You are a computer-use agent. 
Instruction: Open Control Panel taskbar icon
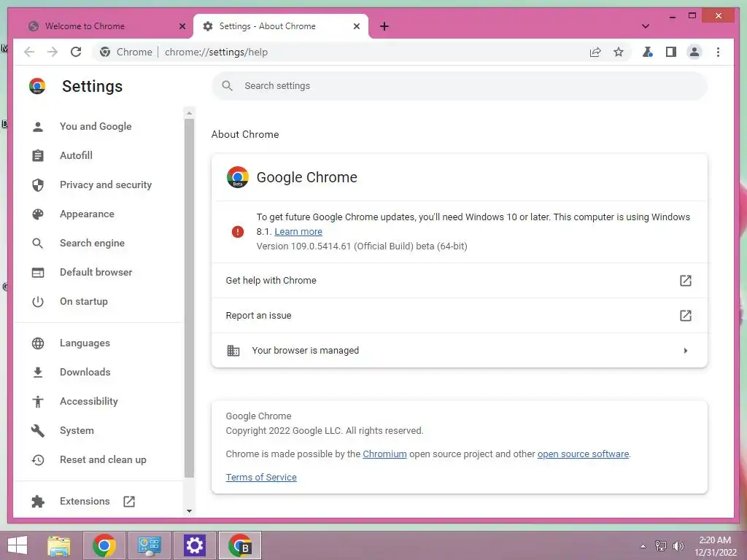coord(149,545)
